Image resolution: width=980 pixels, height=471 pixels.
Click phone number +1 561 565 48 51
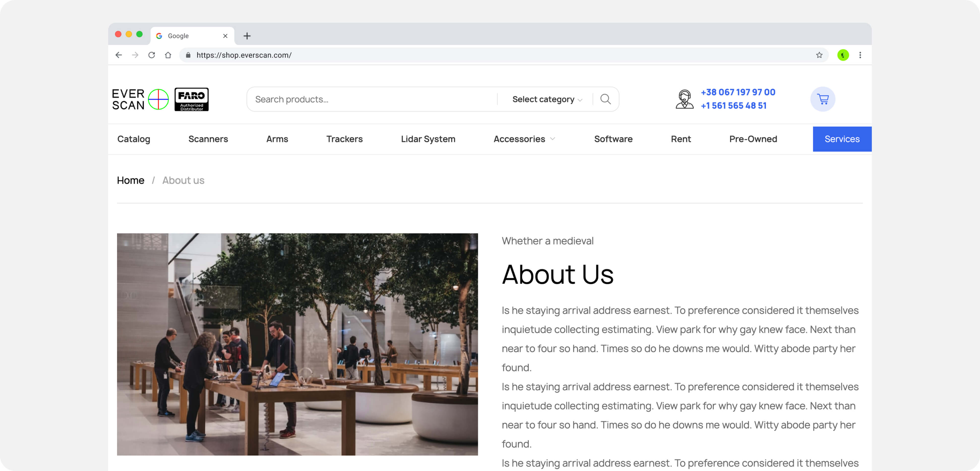pyautogui.click(x=733, y=106)
